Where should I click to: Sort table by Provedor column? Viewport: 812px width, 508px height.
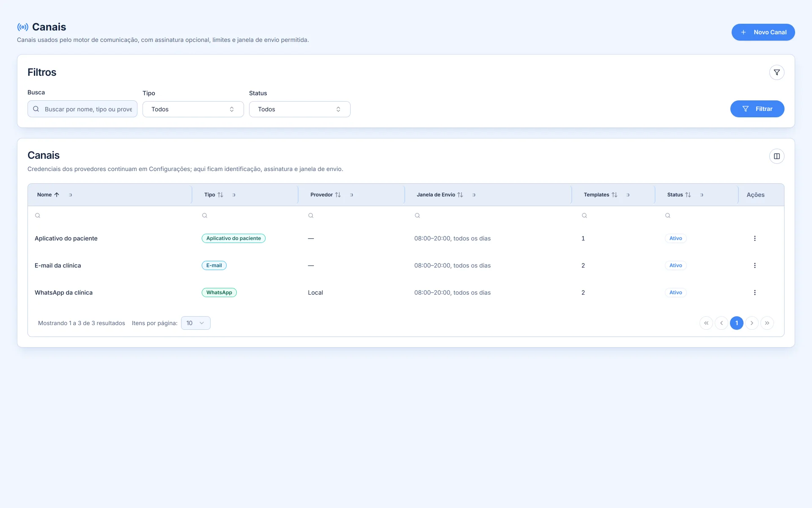tap(338, 195)
